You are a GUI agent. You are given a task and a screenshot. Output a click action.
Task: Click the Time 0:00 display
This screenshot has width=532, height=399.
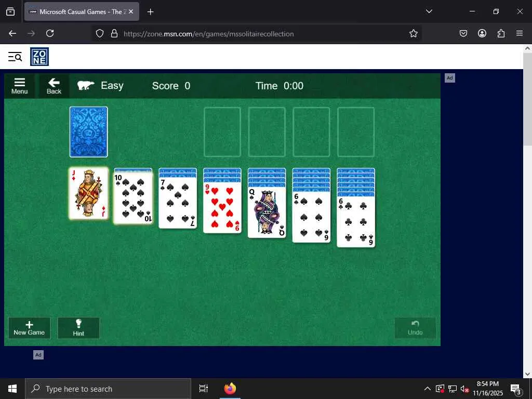[x=279, y=86]
